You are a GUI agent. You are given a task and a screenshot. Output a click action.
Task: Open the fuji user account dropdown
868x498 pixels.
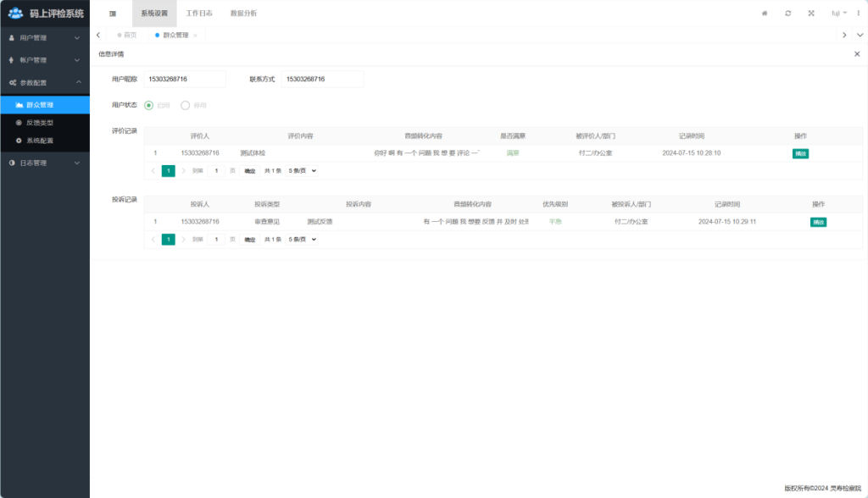tap(837, 14)
